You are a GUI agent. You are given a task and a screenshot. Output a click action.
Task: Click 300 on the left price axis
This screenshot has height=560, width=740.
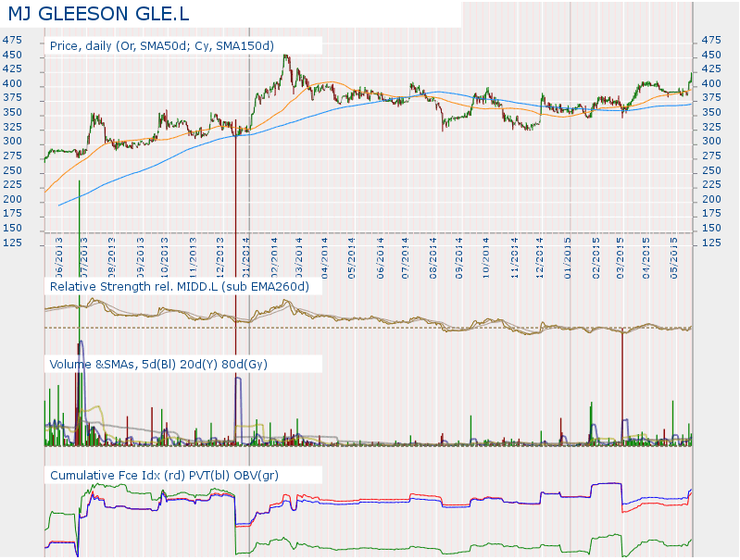tap(12, 141)
